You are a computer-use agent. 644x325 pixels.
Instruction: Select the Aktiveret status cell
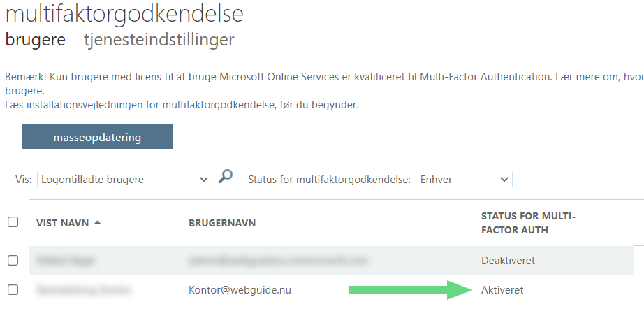pyautogui.click(x=502, y=289)
